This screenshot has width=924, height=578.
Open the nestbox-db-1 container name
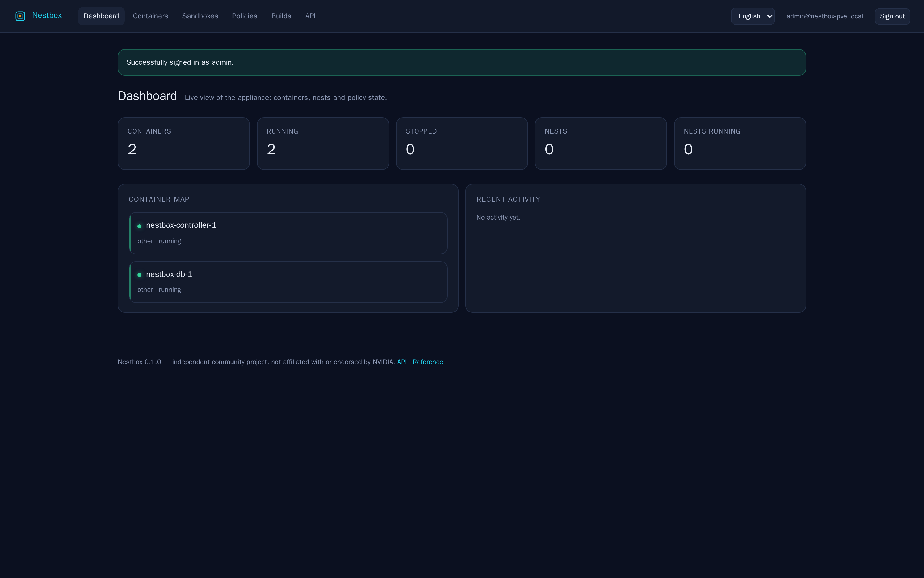tap(169, 274)
